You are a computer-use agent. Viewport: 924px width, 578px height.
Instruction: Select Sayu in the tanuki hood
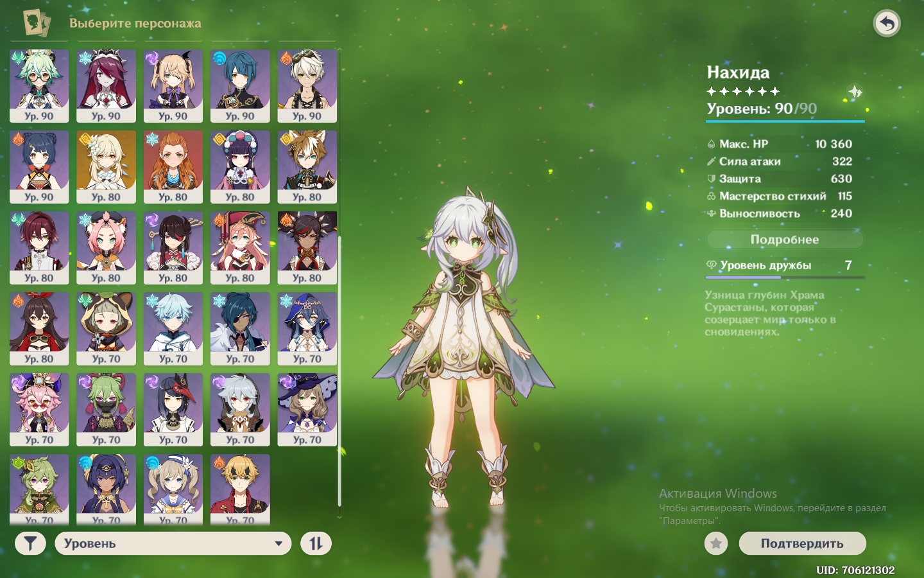[x=106, y=329]
